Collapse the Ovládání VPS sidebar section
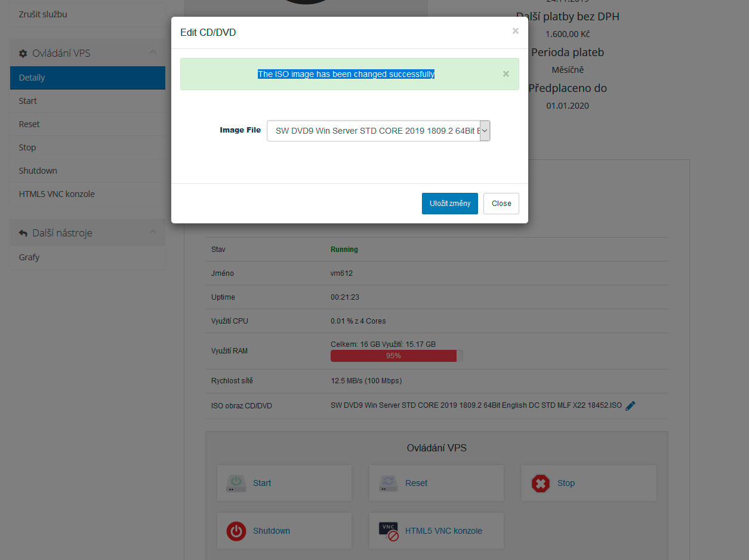 153,53
